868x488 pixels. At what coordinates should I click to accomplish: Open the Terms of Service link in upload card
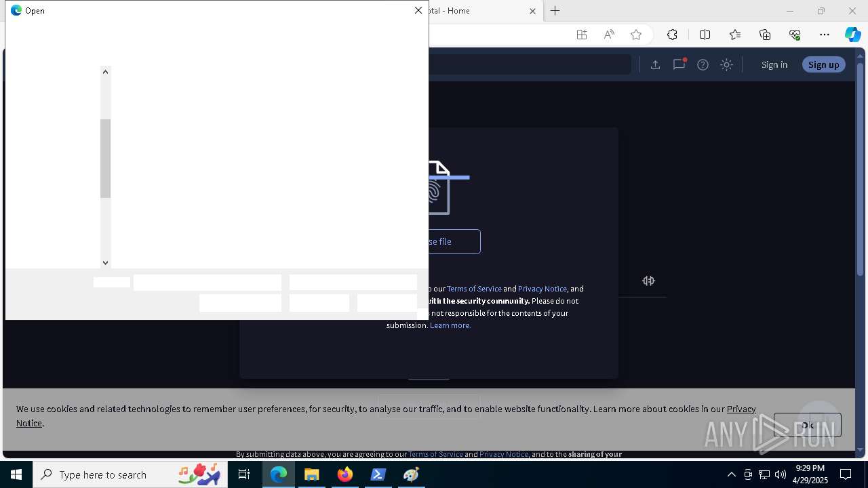click(474, 289)
